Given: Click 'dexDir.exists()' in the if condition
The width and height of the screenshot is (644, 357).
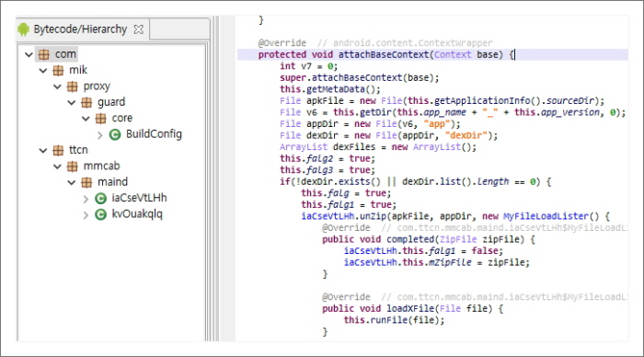Looking at the screenshot, I should tap(341, 181).
